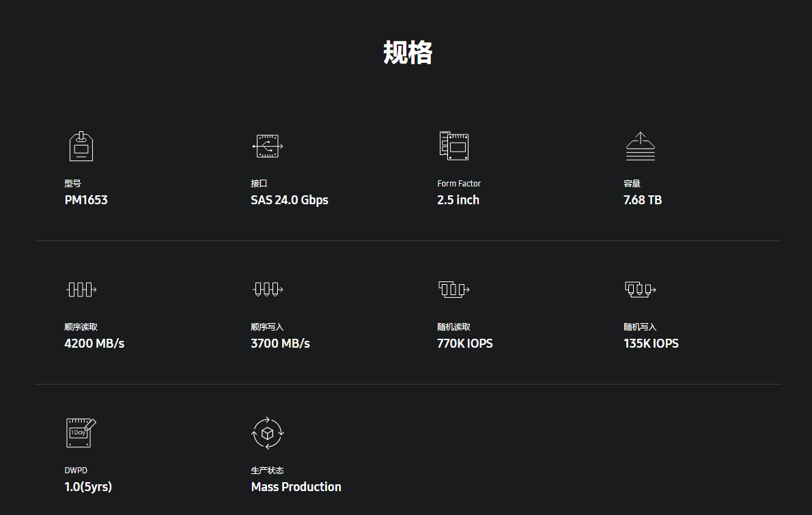Select the 容量 label

click(x=632, y=184)
